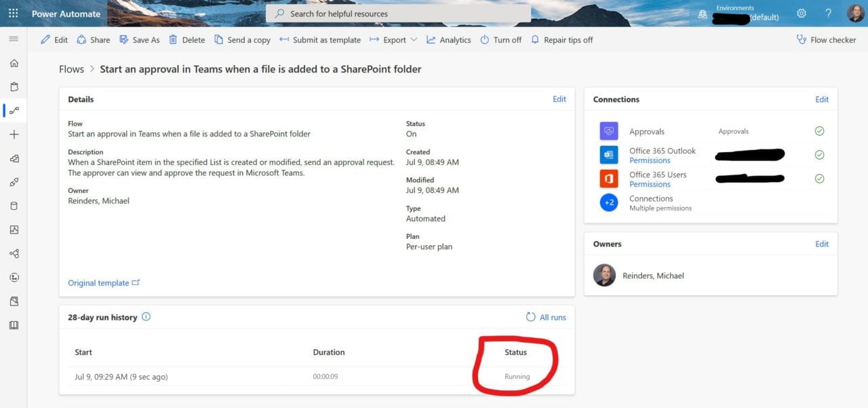Select My flows icon in sidebar
This screenshot has width=868, height=408.
tap(14, 111)
